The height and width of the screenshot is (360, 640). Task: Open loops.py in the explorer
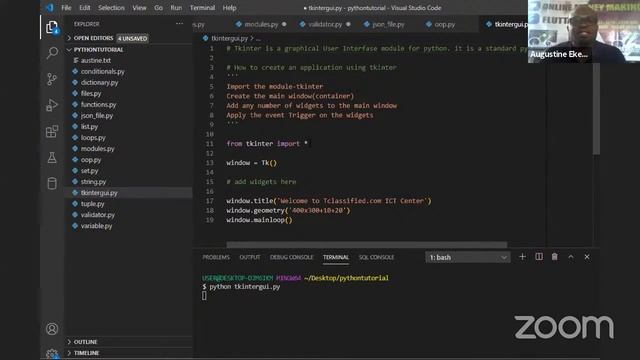(x=129, y=138)
